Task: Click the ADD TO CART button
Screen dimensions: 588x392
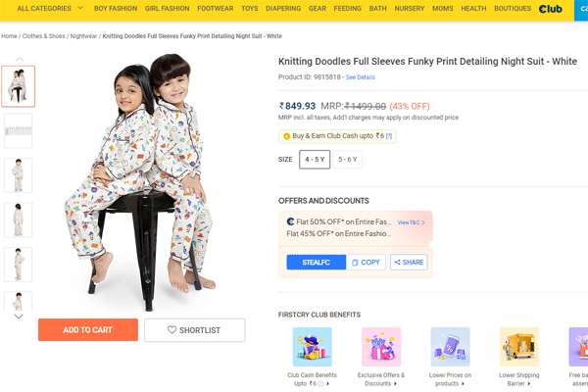Action: [87, 330]
